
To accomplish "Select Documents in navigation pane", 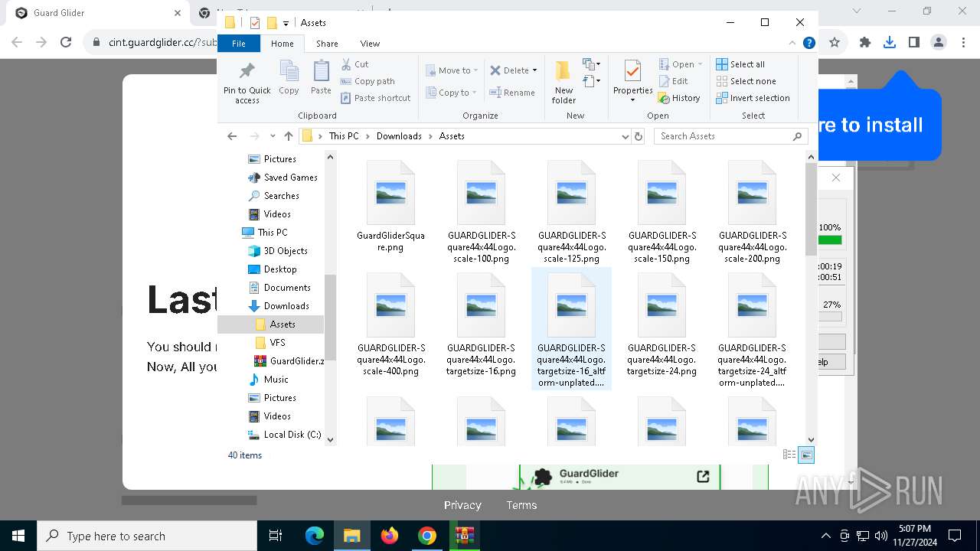I will [279, 288].
